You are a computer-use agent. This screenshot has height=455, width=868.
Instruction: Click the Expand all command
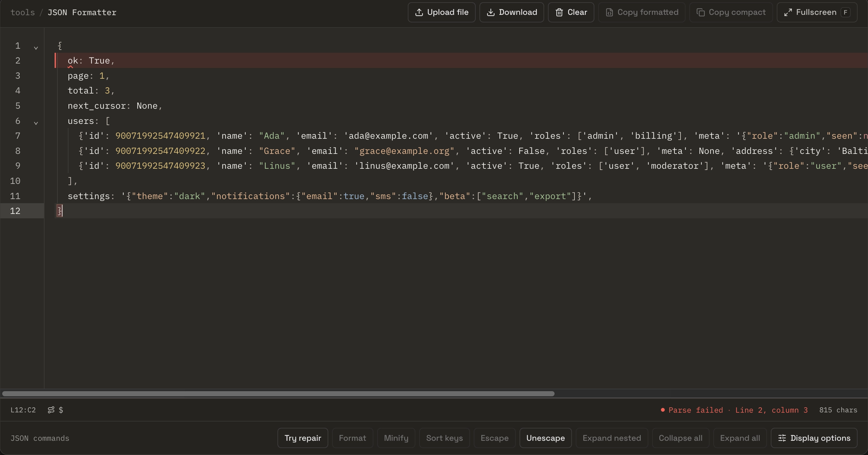(740, 438)
